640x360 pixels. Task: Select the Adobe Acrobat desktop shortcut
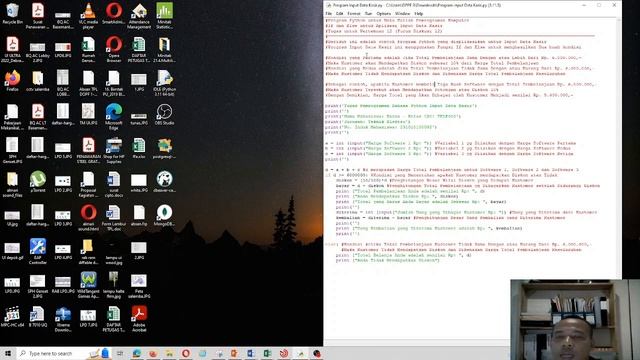click(139, 319)
